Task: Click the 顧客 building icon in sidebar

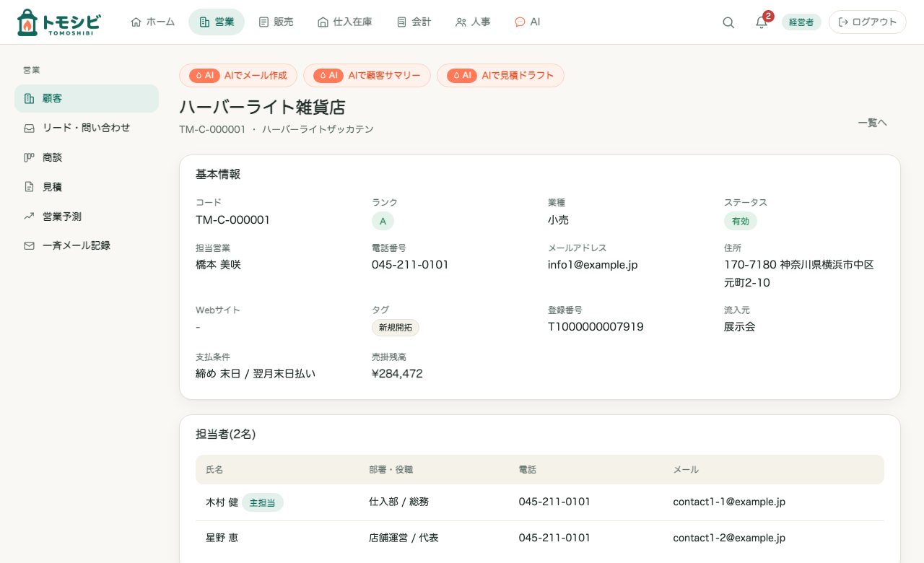Action: (x=29, y=98)
